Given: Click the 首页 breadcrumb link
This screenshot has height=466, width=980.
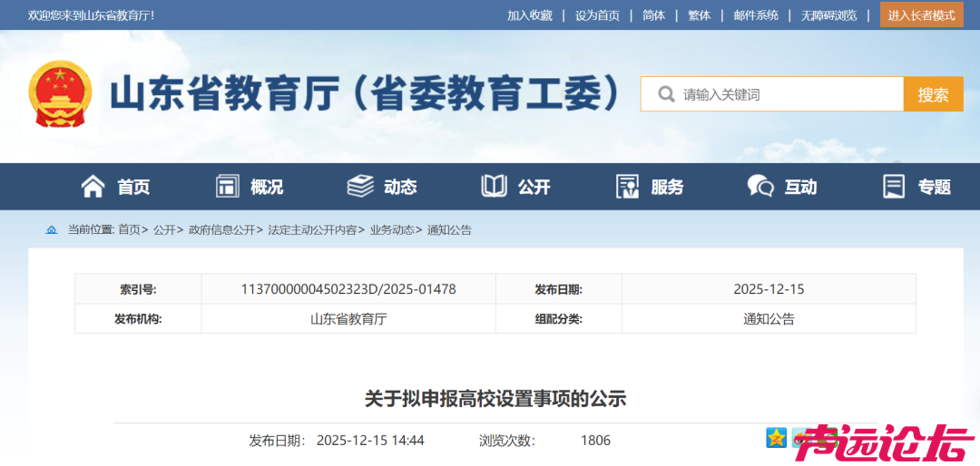Looking at the screenshot, I should [x=130, y=230].
